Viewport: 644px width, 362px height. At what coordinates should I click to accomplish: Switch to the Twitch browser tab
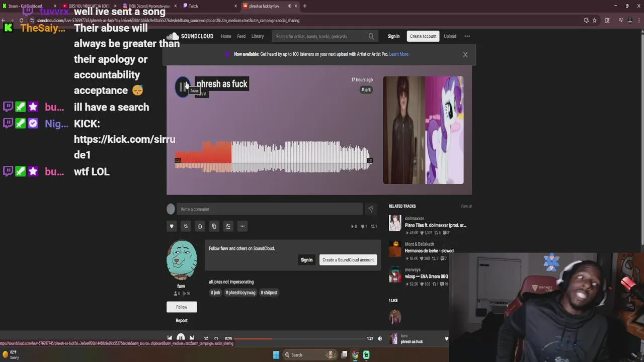click(x=209, y=6)
